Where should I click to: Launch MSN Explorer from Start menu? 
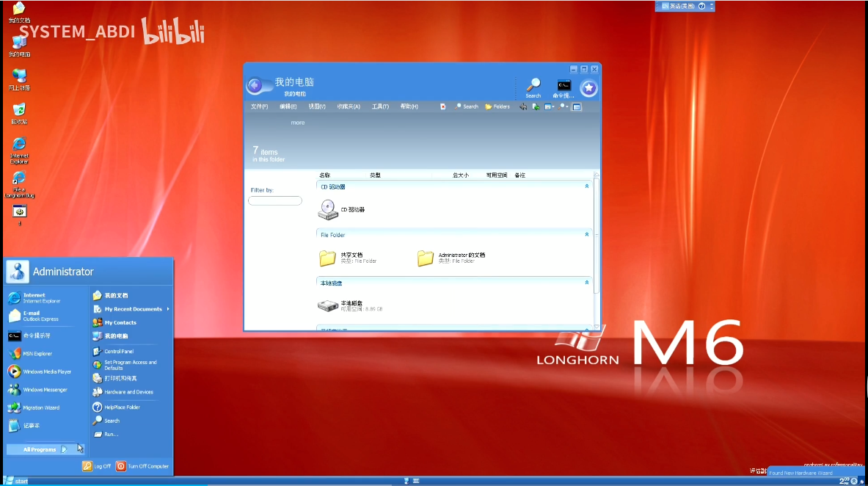click(x=37, y=353)
